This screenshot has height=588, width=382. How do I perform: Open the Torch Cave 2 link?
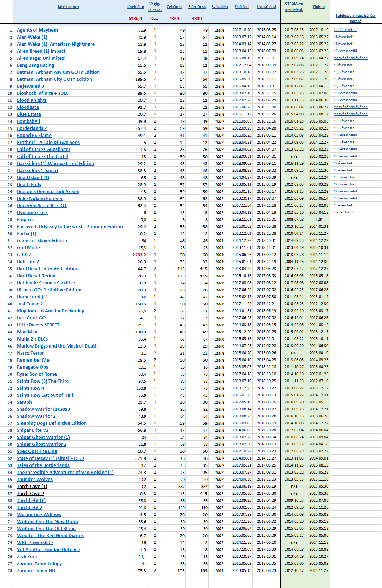[x=30, y=494]
